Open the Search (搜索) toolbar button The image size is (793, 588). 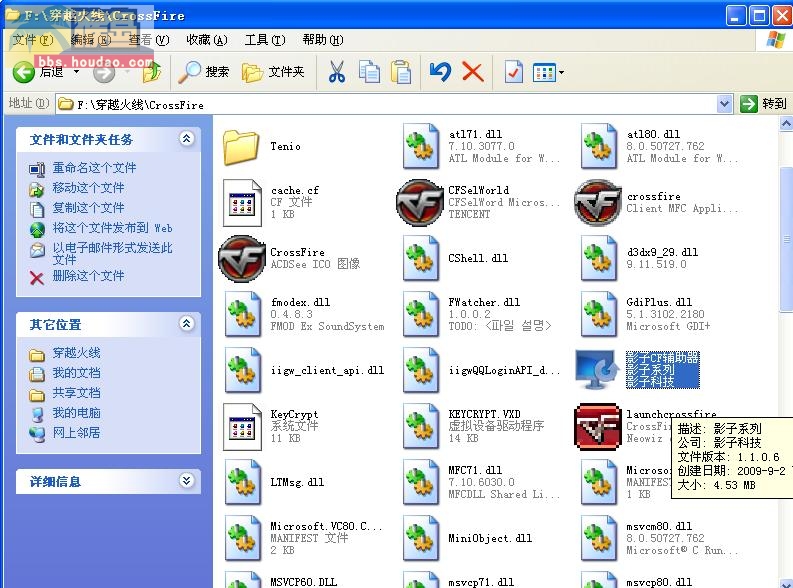pyautogui.click(x=204, y=72)
